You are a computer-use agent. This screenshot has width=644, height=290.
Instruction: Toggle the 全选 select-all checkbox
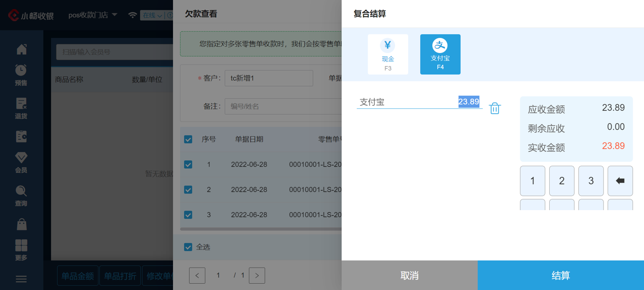(x=188, y=247)
